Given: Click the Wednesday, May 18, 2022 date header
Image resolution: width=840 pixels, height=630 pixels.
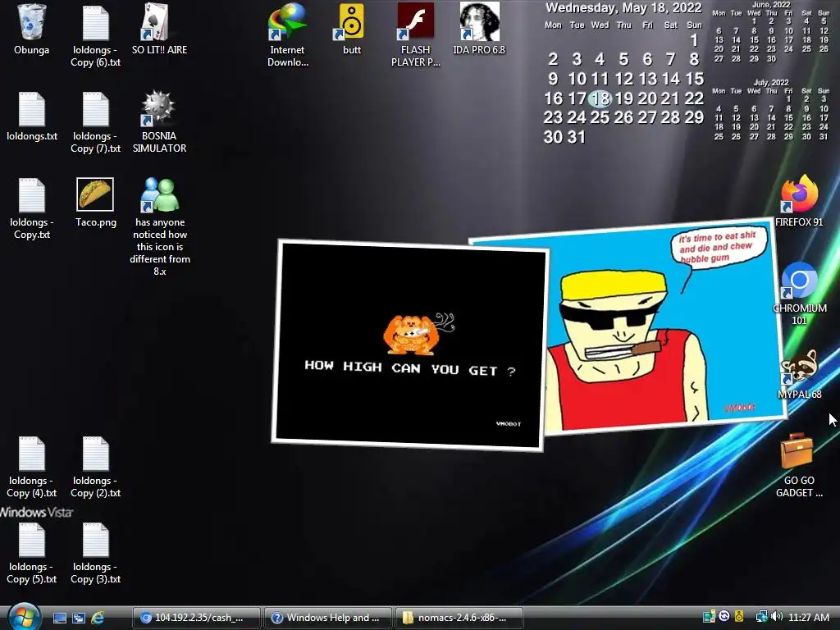Looking at the screenshot, I should pos(623,8).
